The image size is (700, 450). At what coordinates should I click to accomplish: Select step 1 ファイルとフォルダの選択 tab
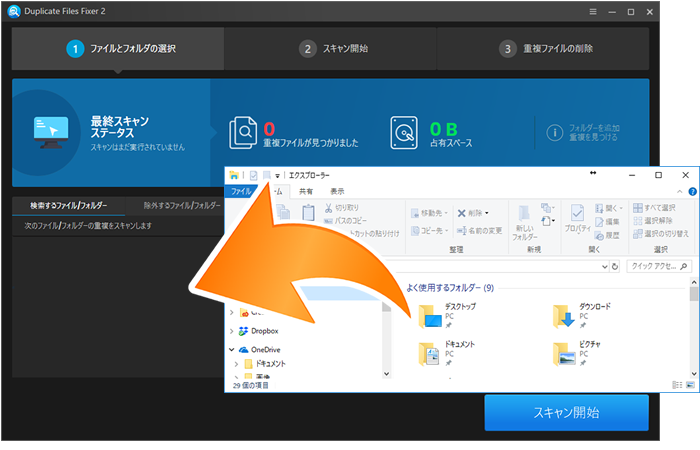tap(118, 49)
